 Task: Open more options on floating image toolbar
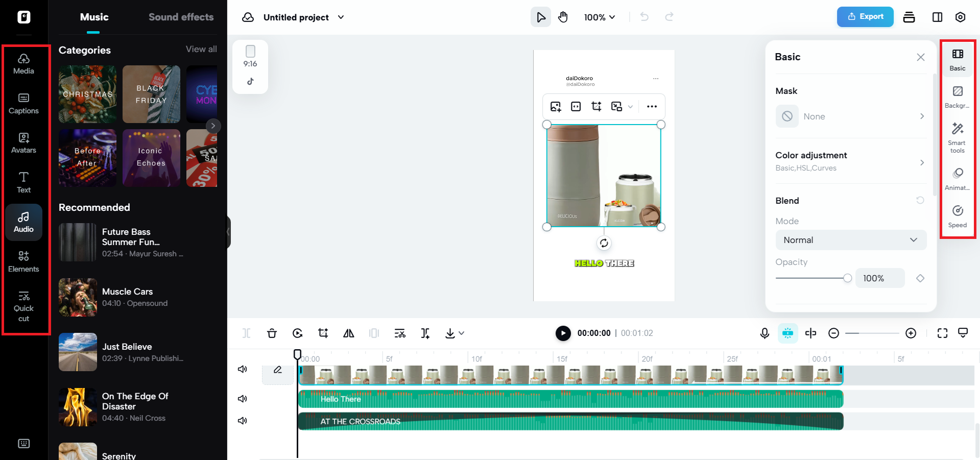652,107
